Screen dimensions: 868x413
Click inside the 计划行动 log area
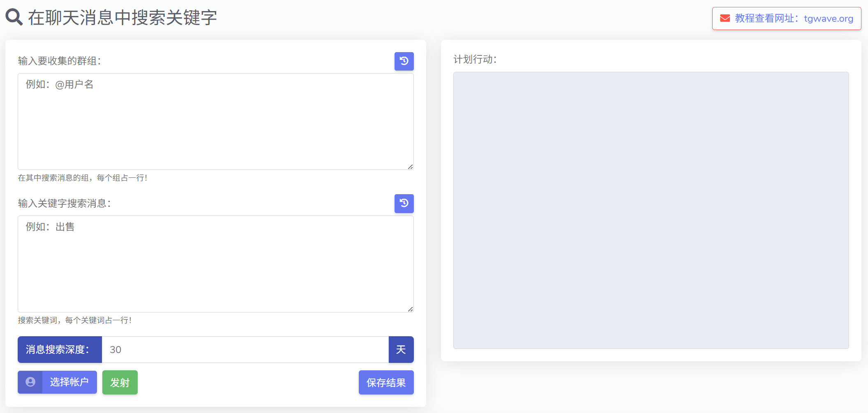(651, 210)
